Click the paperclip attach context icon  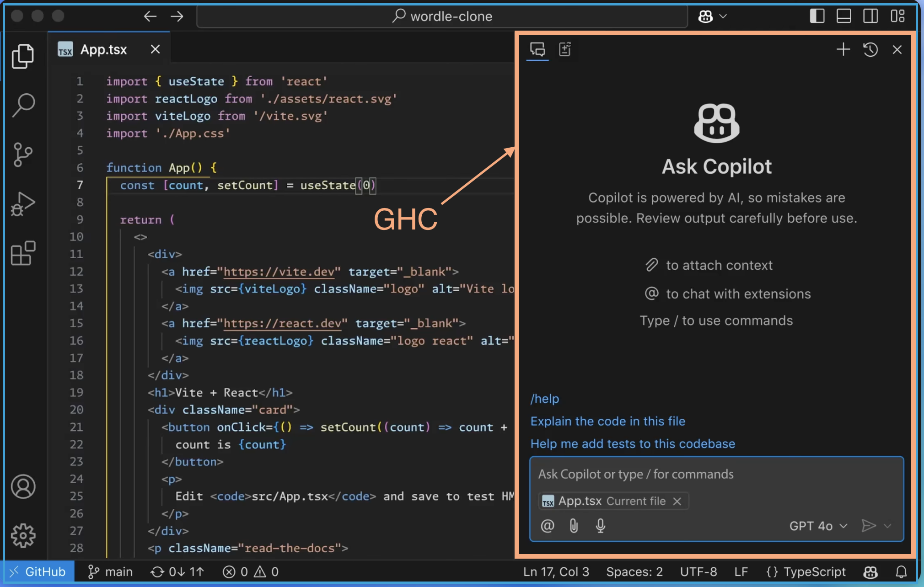pos(574,526)
